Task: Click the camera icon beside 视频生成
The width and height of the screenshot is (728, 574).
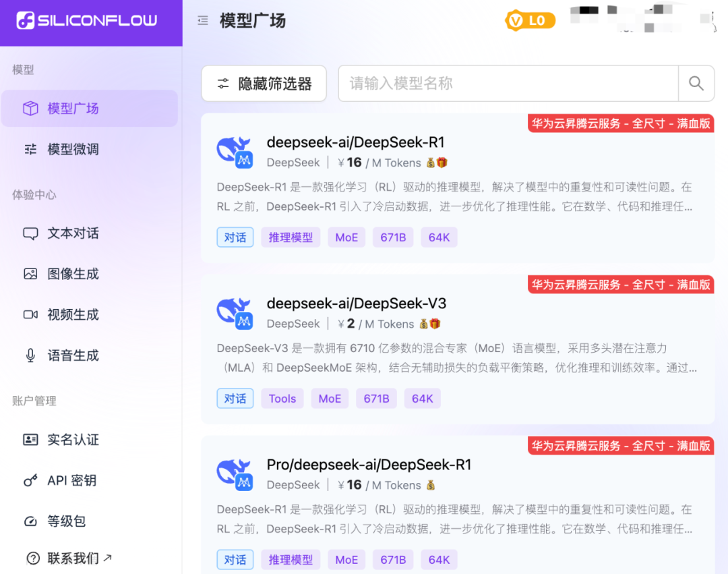Action: point(30,315)
